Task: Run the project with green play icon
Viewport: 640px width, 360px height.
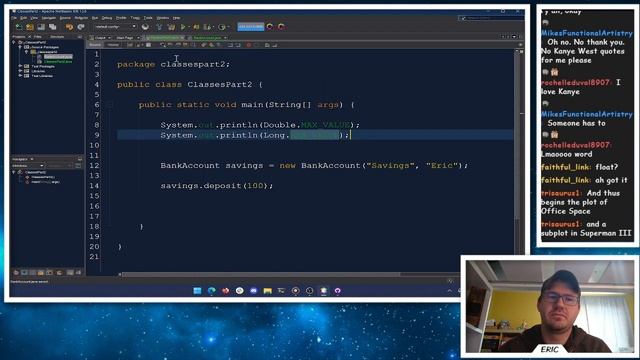Action: (183, 27)
